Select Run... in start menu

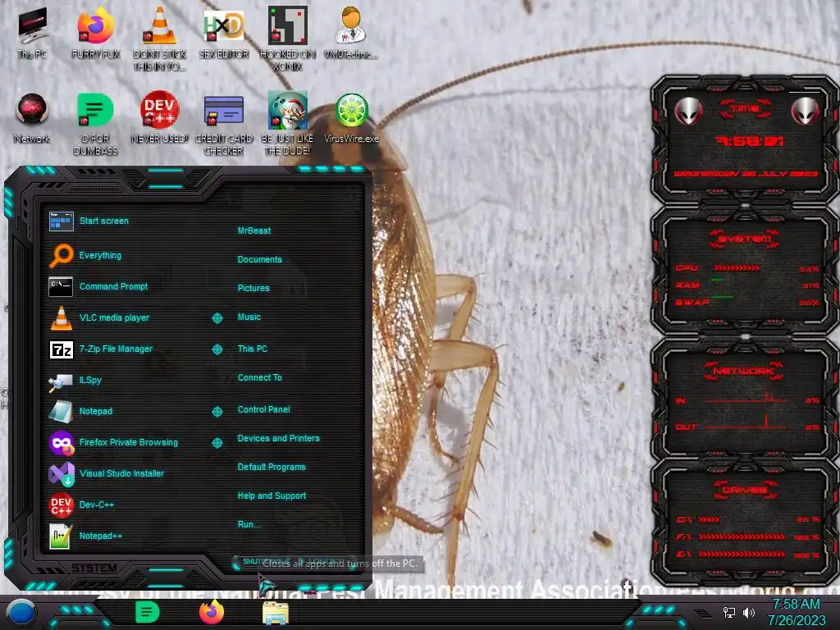(x=249, y=524)
